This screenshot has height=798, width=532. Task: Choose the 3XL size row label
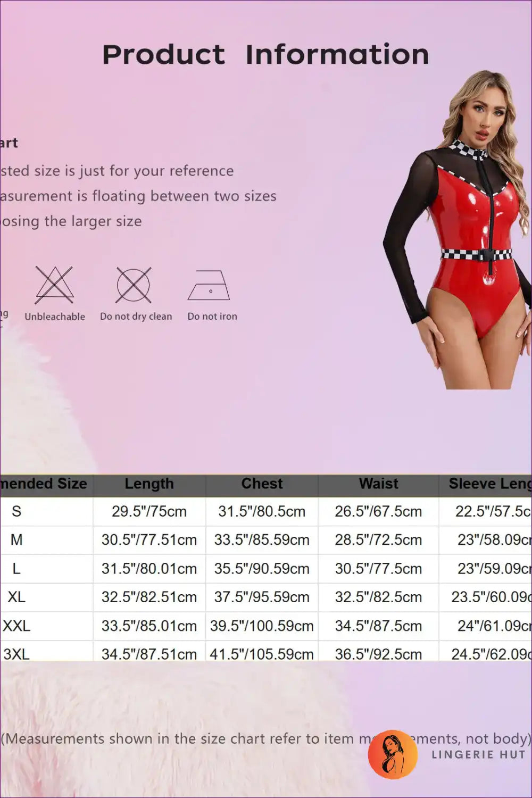coord(16,654)
